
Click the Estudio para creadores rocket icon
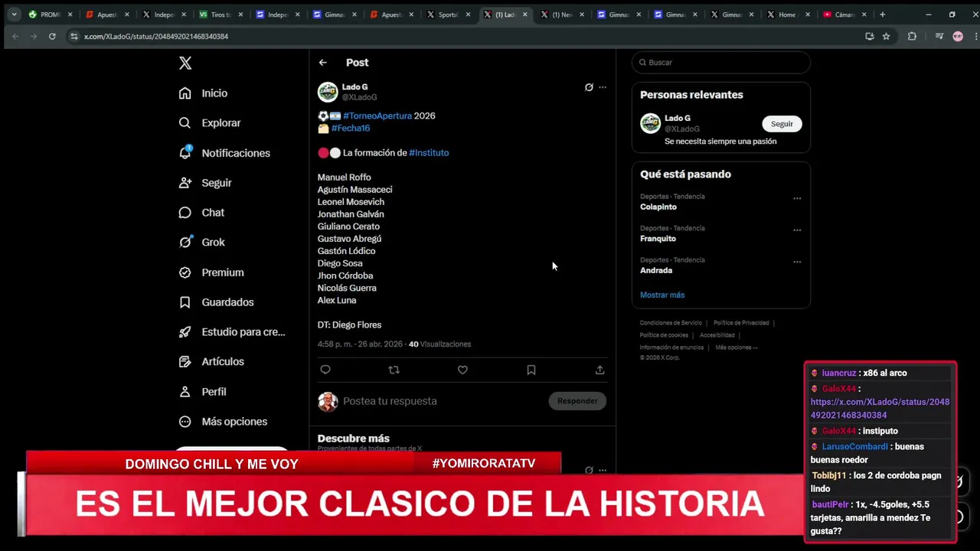tap(185, 332)
